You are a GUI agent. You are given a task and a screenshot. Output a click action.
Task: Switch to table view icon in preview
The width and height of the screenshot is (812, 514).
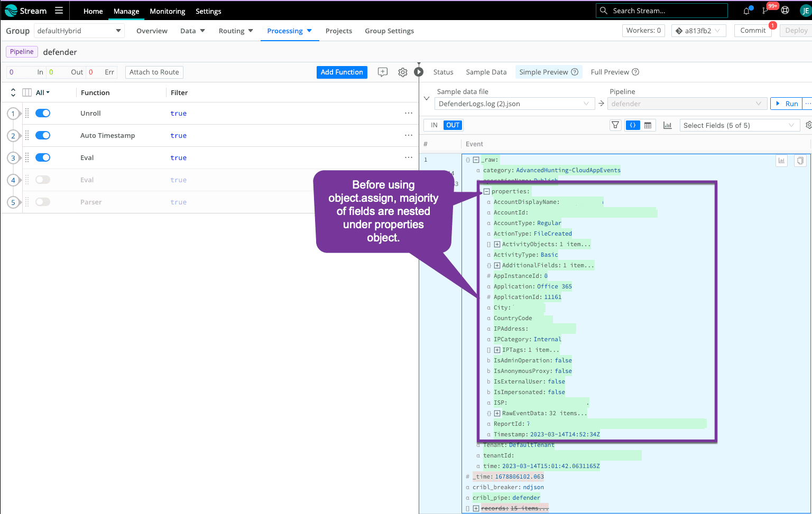[648, 125]
